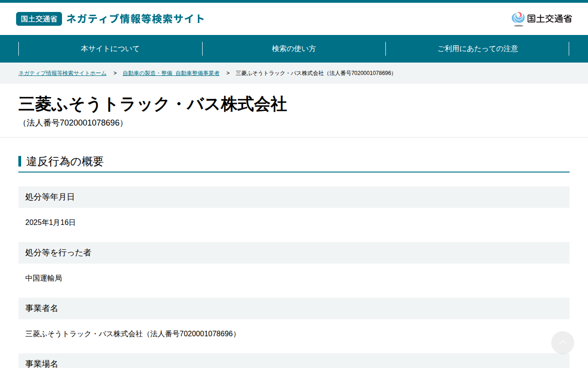The height and width of the screenshot is (368, 588).
Task: Click the Ministry emblem logo at top right
Action: (542, 19)
